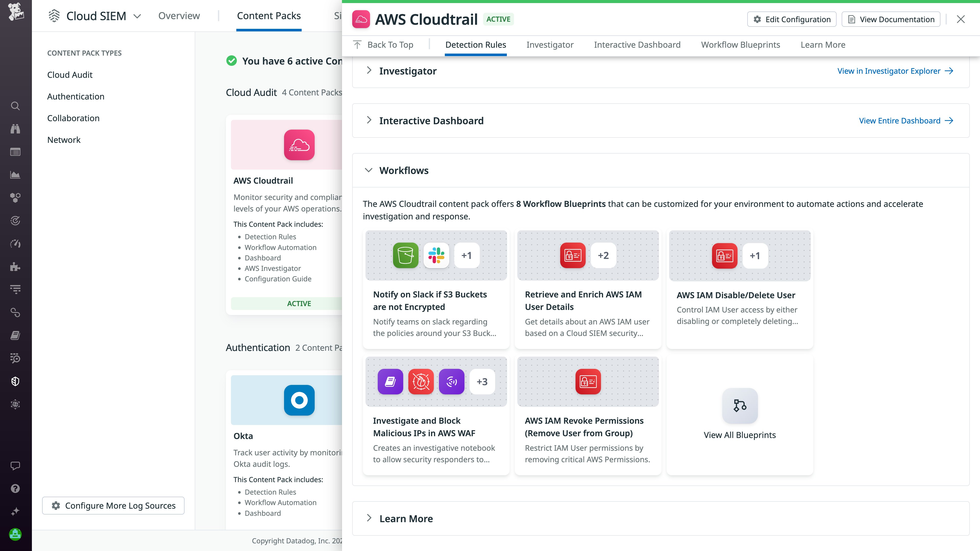Click the feedback chat bubble icon
This screenshot has height=551, width=980.
tap(15, 466)
